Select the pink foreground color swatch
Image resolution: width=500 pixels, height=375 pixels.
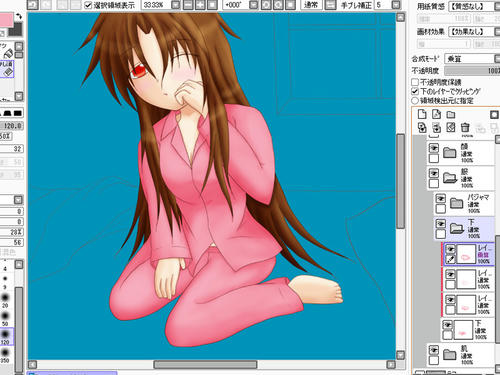click(x=7, y=20)
